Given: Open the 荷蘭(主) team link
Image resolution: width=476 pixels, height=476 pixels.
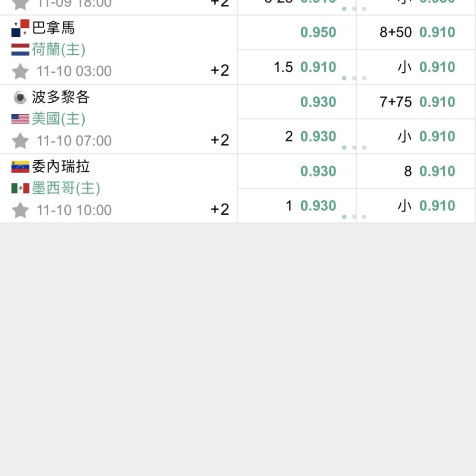Looking at the screenshot, I should (59, 50).
